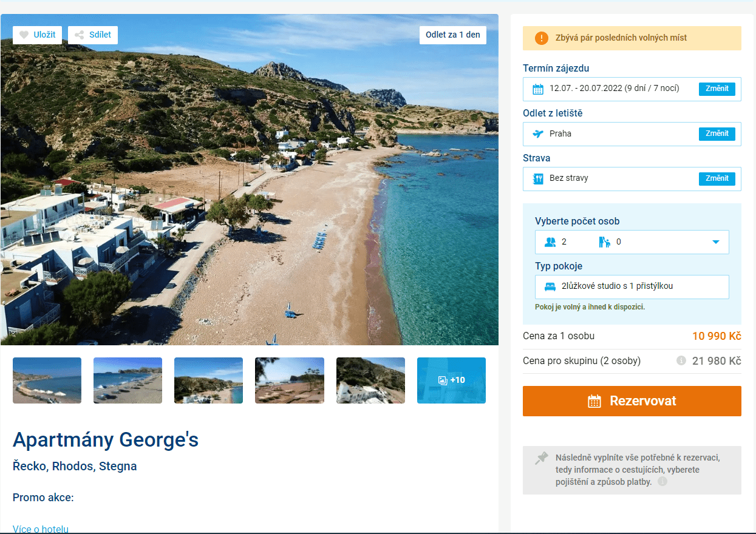This screenshot has width=756, height=534.
Task: Click the calendar icon in trip date field
Action: click(x=537, y=89)
